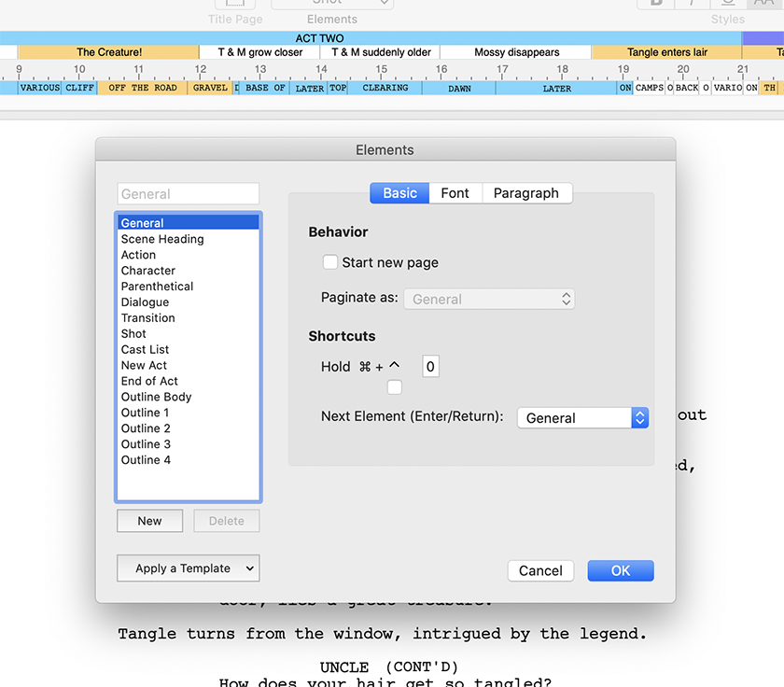Open the Next Element dropdown
The image size is (784, 687).
click(582, 418)
